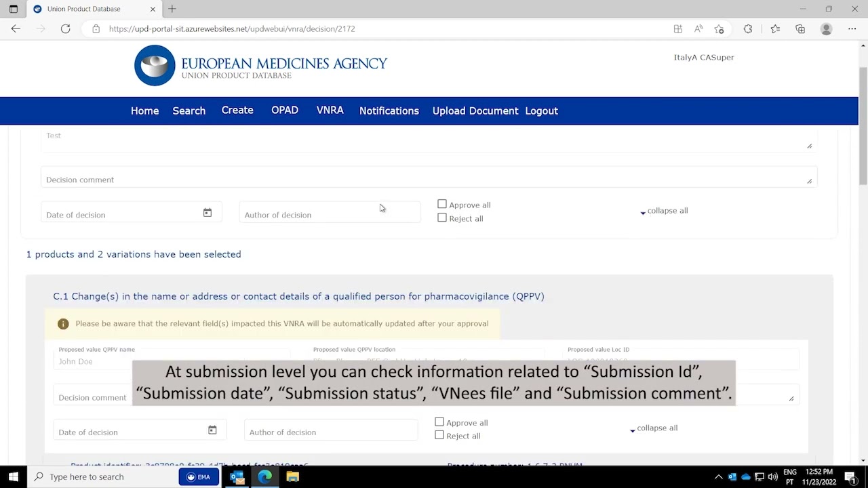Viewport: 868px width, 488px height.
Task: Open the VNRA menu item
Action: click(x=330, y=110)
